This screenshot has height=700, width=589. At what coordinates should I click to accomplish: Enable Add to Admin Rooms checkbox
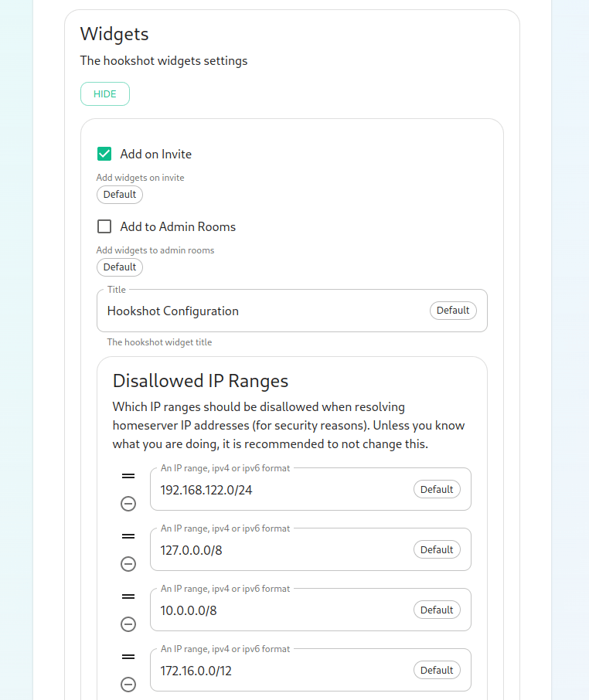(104, 226)
